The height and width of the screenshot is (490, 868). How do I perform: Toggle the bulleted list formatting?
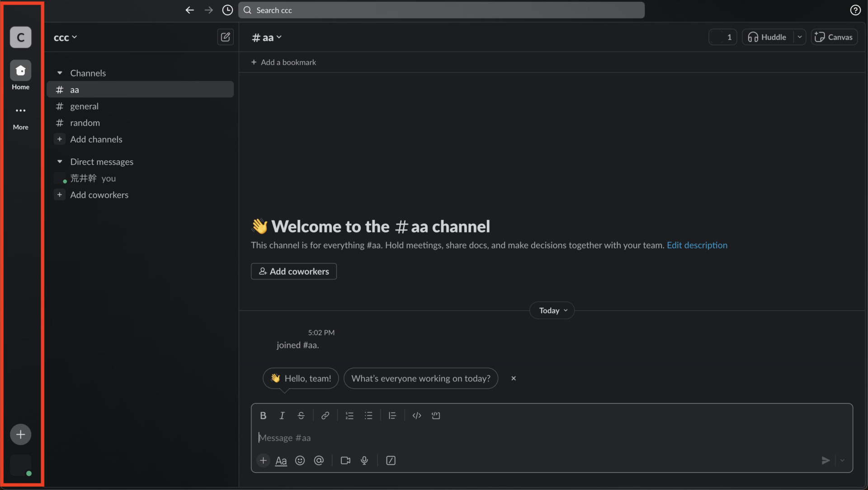(369, 415)
